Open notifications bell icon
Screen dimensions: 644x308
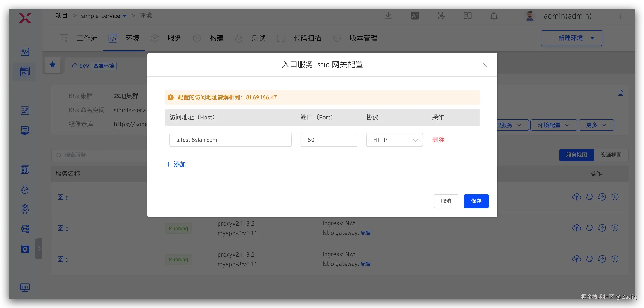click(x=494, y=16)
